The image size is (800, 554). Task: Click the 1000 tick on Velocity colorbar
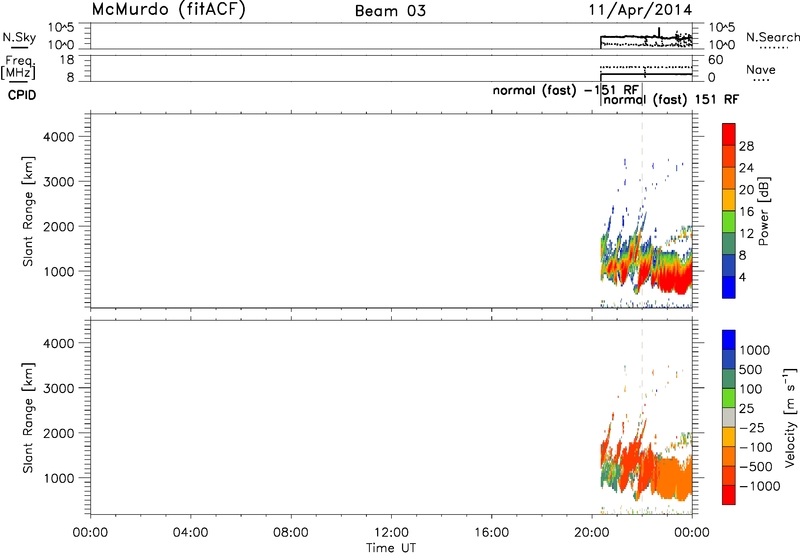click(x=754, y=350)
